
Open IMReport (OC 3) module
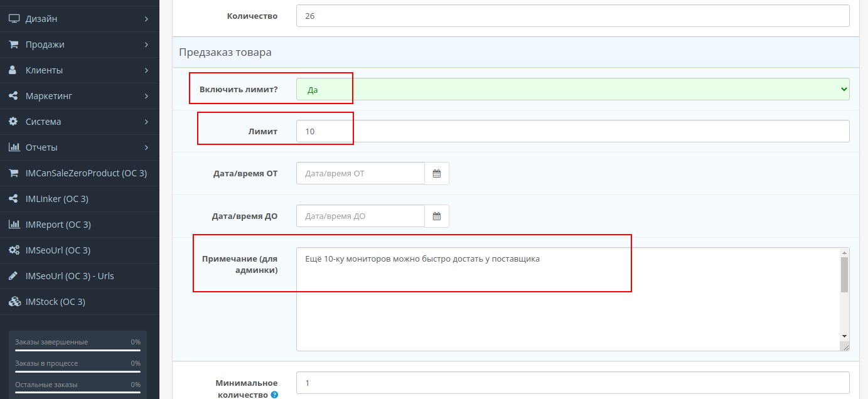pyautogui.click(x=80, y=225)
